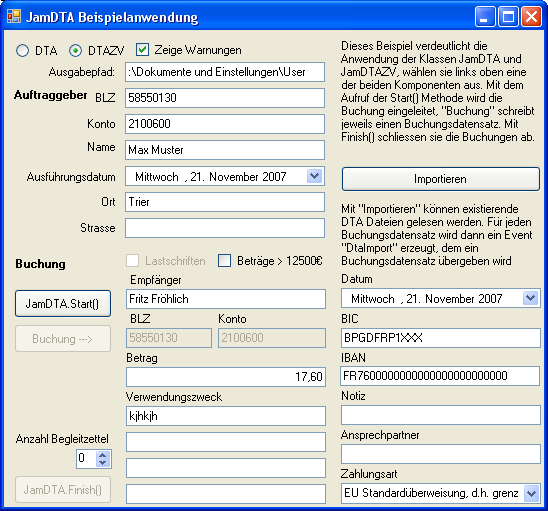Expand the Zahlungsart combo box
The image size is (548, 511).
point(531,493)
